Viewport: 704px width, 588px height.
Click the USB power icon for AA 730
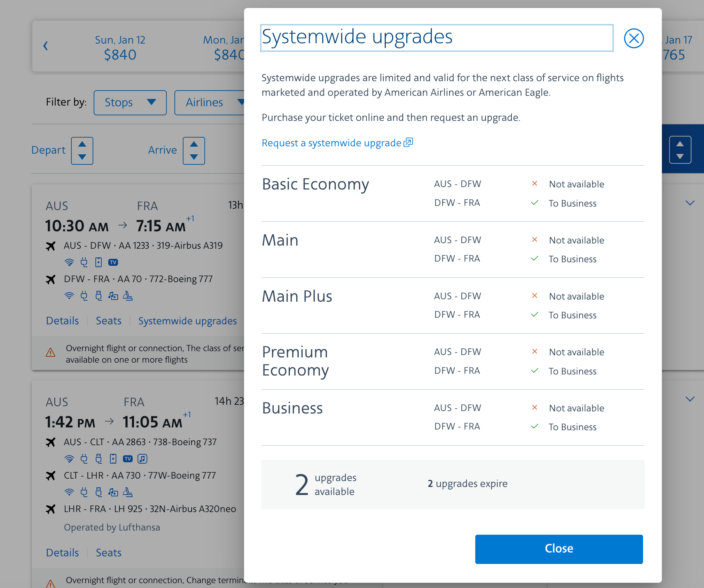[99, 492]
